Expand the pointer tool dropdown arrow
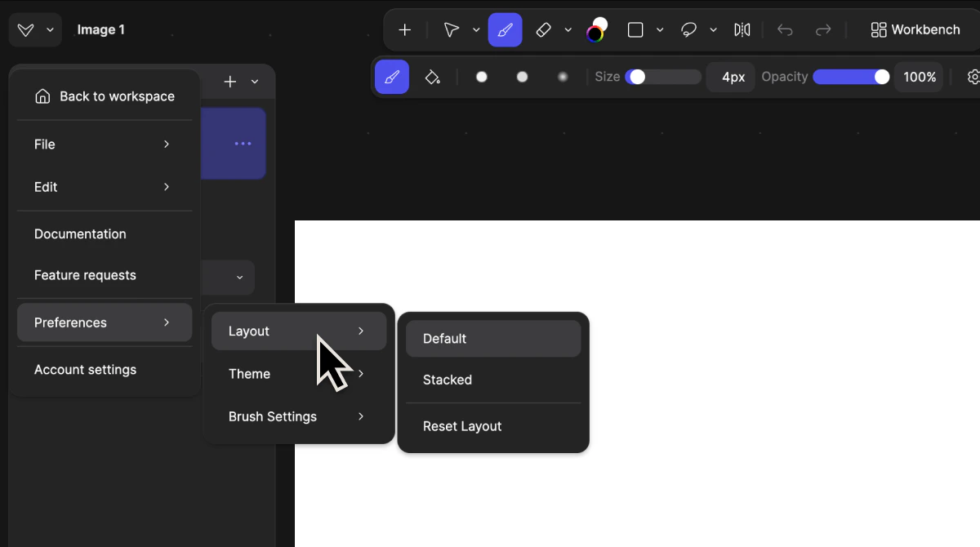 476,30
